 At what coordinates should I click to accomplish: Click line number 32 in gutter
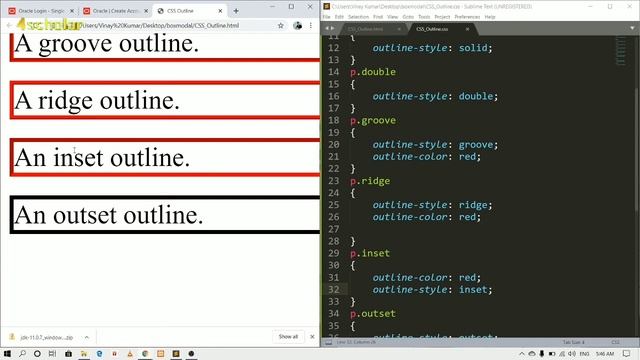pyautogui.click(x=333, y=289)
